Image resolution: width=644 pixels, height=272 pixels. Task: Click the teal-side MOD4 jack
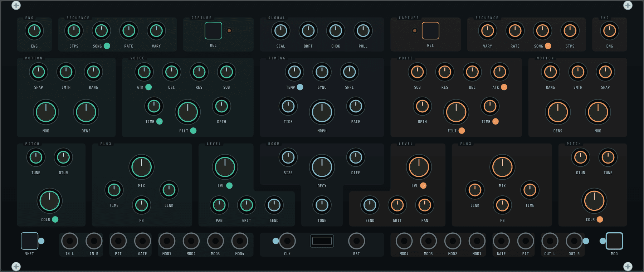[240, 241]
